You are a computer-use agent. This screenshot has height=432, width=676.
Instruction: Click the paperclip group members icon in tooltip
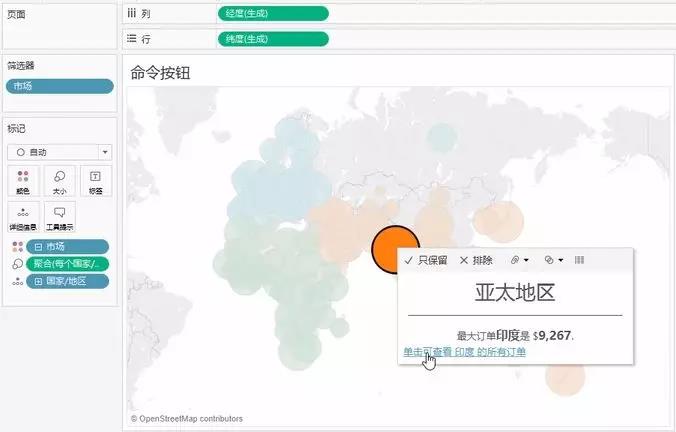pos(519,260)
